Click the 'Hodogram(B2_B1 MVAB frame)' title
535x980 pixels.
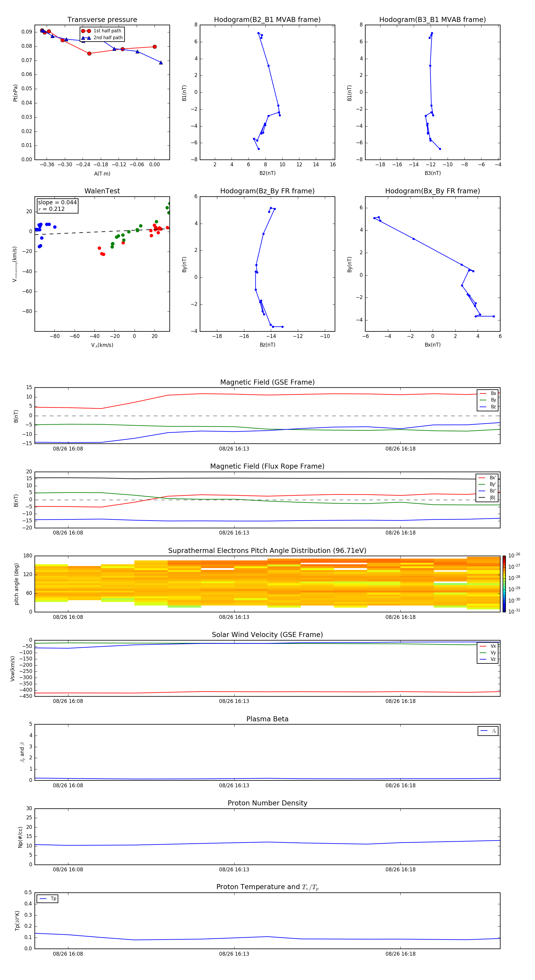tap(267, 20)
